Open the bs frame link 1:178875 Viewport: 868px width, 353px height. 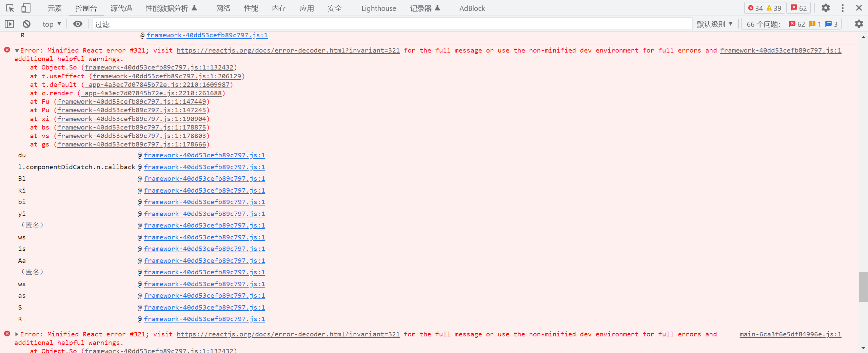[132, 128]
